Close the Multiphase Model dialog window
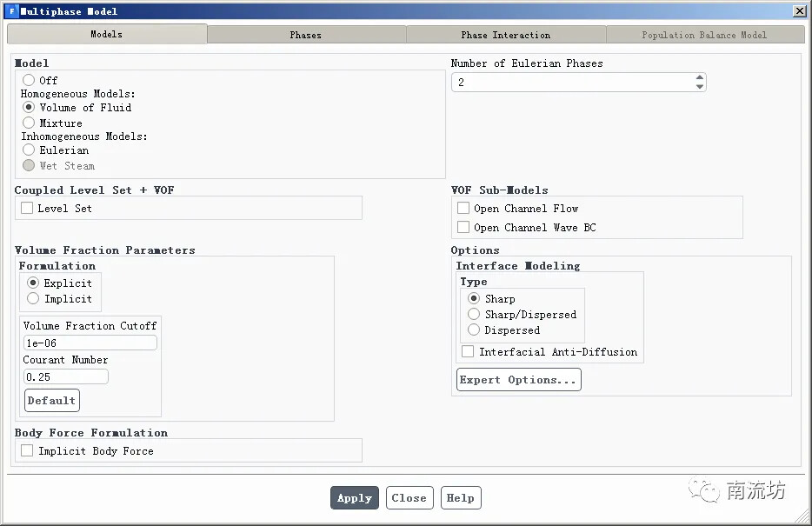812x526 pixels. click(799, 11)
